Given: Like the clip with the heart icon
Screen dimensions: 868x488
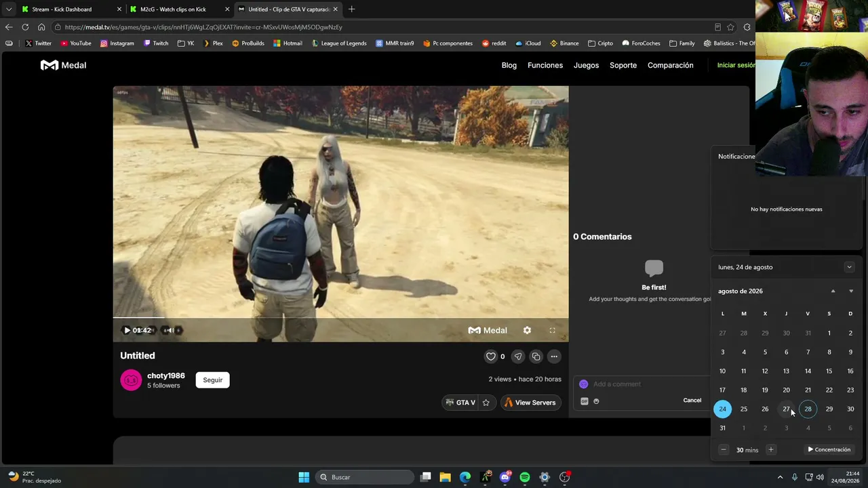Looking at the screenshot, I should pyautogui.click(x=490, y=357).
